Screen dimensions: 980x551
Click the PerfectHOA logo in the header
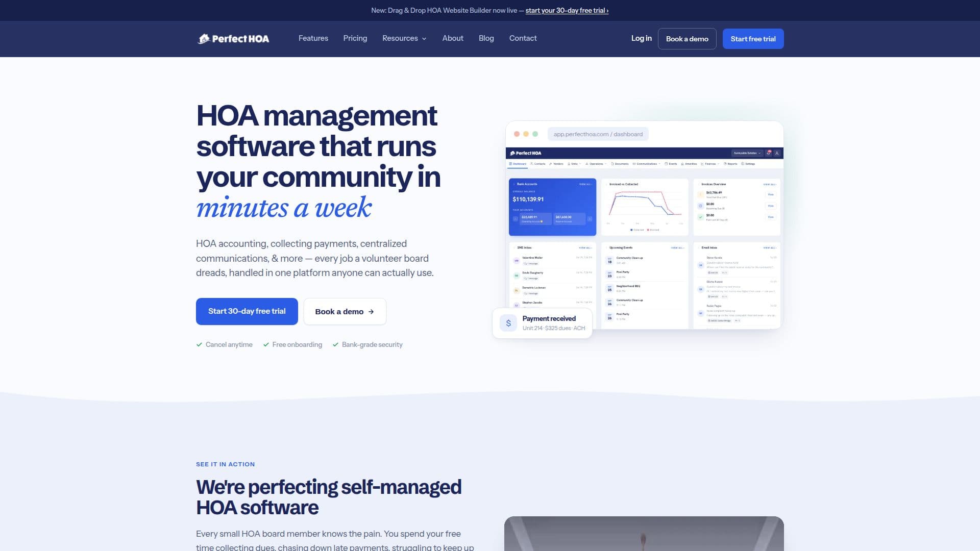click(x=233, y=39)
